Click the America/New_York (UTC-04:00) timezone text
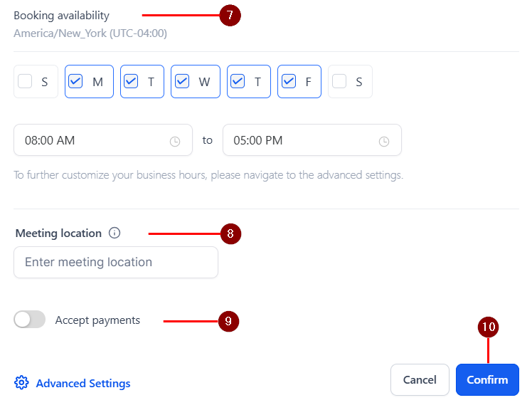532x410 pixels. click(90, 33)
